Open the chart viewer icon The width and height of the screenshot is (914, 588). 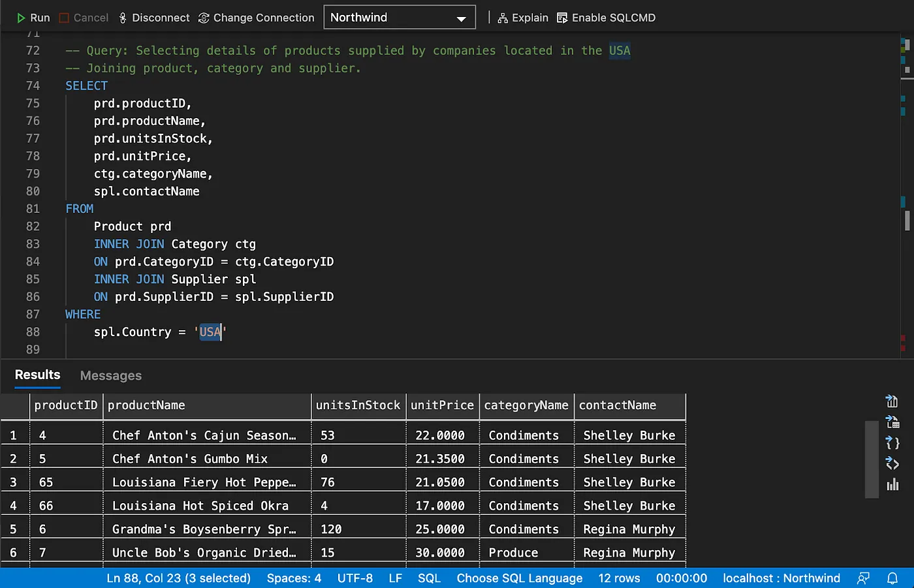point(892,484)
